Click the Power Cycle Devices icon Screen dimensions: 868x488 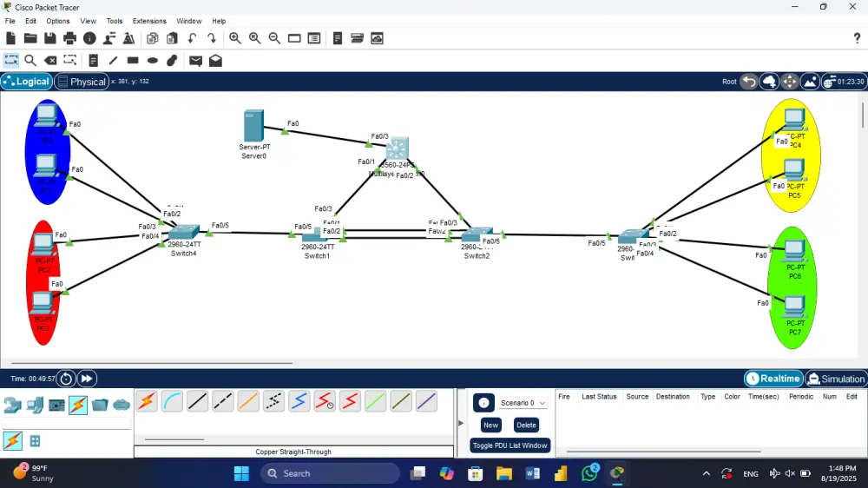[x=66, y=379]
